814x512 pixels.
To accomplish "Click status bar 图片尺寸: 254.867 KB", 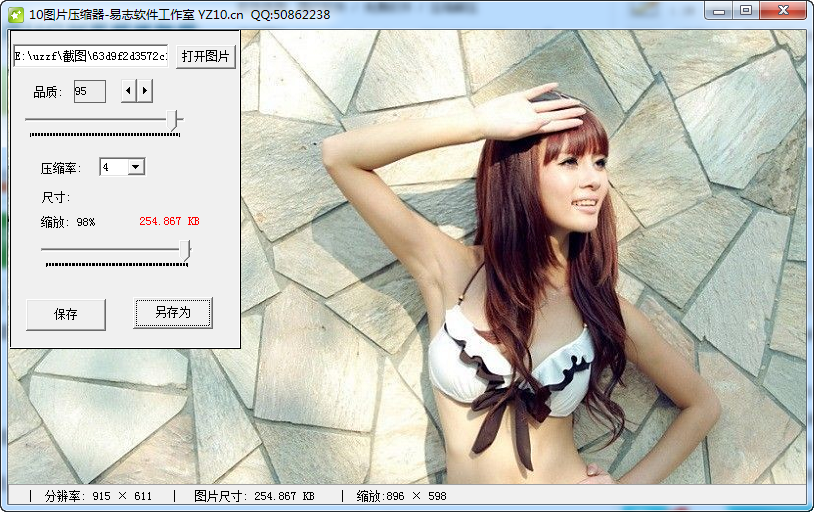I will pos(254,496).
